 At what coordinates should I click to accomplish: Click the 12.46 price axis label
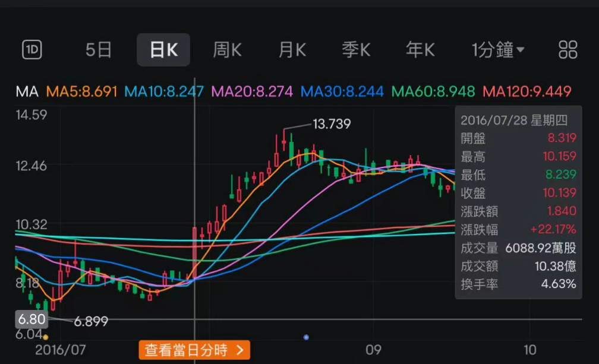pyautogui.click(x=31, y=166)
